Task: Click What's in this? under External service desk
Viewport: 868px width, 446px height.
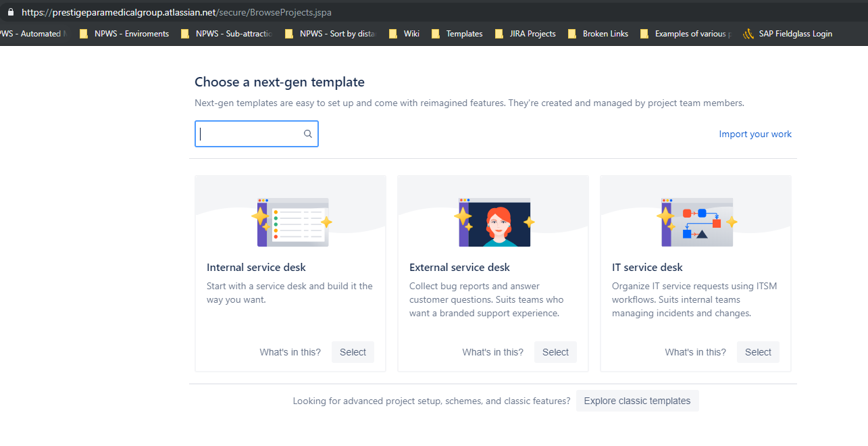Action: click(x=492, y=351)
